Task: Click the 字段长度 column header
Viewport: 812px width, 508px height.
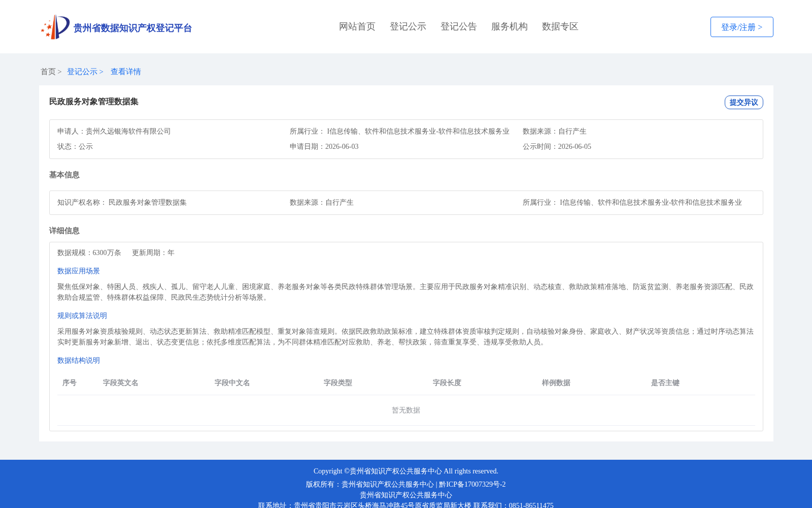Action: click(447, 383)
